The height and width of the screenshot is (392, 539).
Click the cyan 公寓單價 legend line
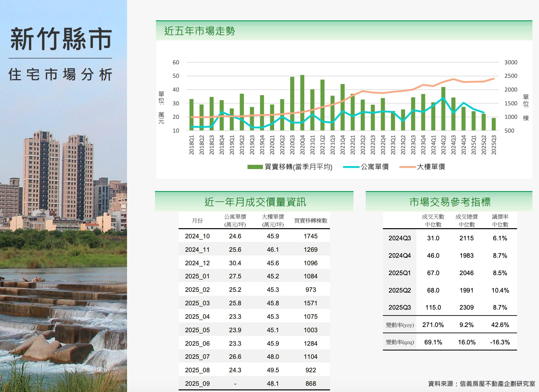(351, 167)
